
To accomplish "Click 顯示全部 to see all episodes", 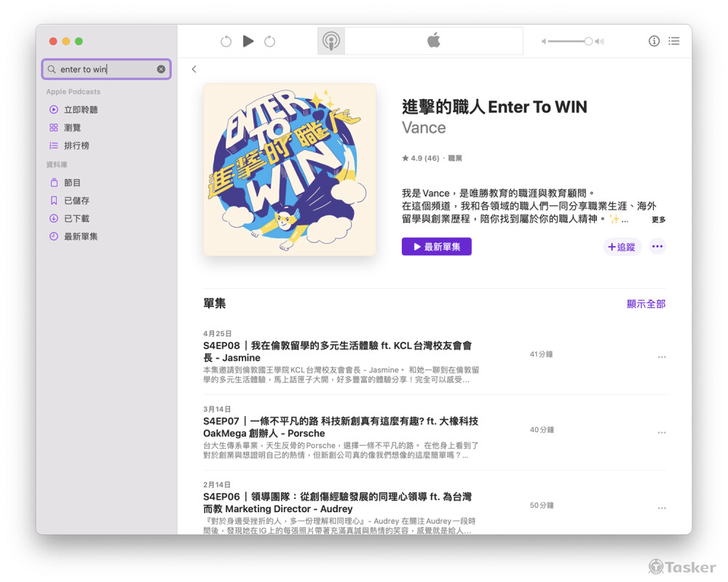I will [646, 304].
